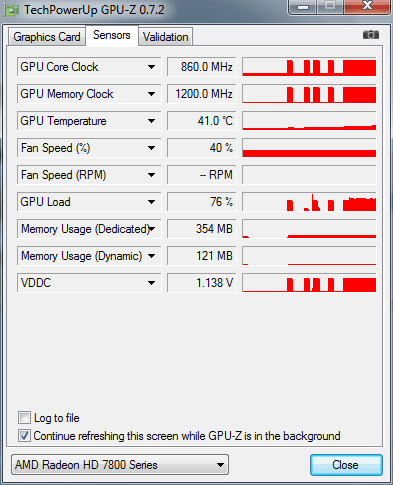Click the camera screenshot icon
Viewport: 393px width, 485px height.
coord(371,35)
